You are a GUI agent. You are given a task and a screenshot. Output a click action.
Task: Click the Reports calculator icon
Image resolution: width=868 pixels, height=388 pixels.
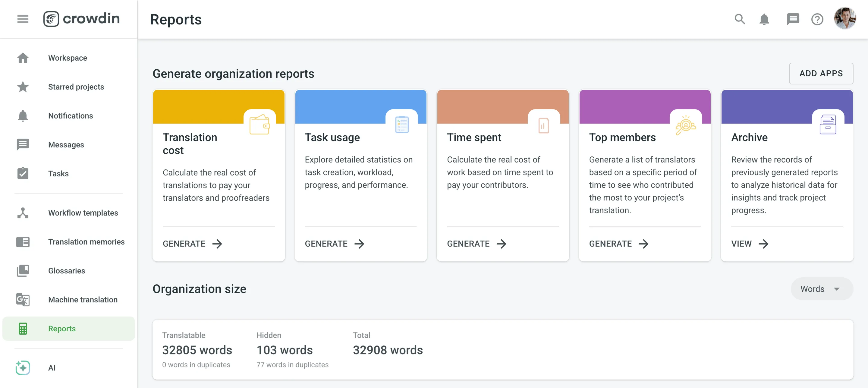coord(23,329)
